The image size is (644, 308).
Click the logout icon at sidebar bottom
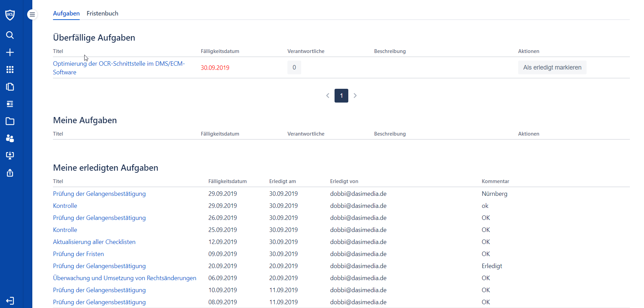(10, 301)
